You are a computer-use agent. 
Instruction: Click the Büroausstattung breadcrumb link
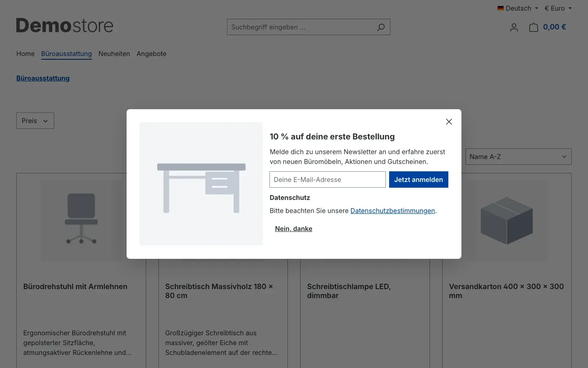pos(43,78)
